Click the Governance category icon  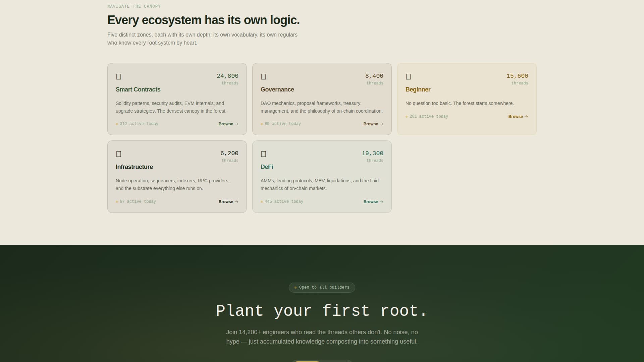coord(264,76)
